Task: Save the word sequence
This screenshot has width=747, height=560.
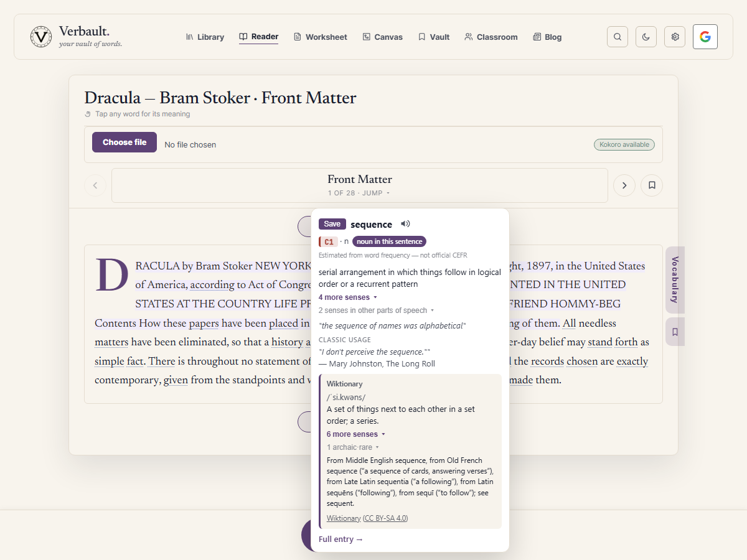Action: point(332,224)
